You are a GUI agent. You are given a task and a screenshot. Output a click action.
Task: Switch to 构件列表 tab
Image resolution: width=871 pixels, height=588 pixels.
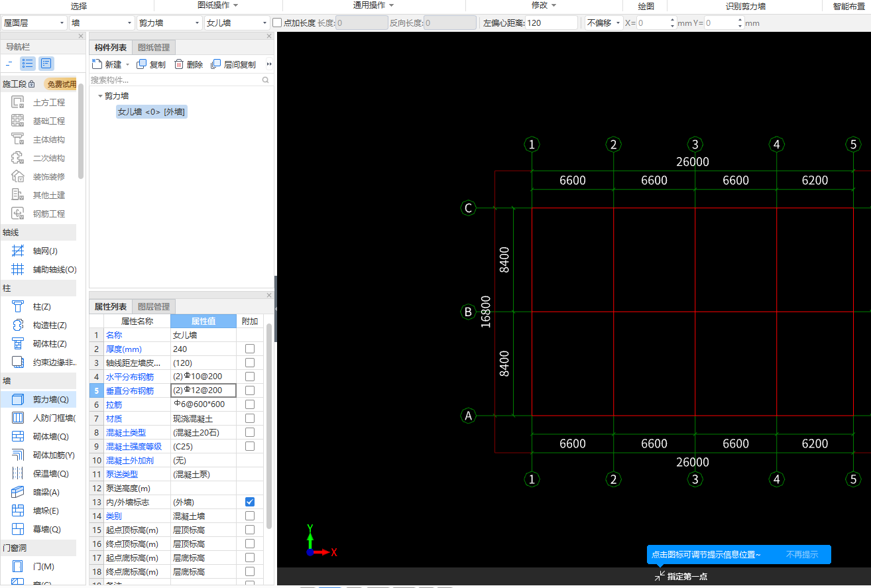[x=111, y=48]
